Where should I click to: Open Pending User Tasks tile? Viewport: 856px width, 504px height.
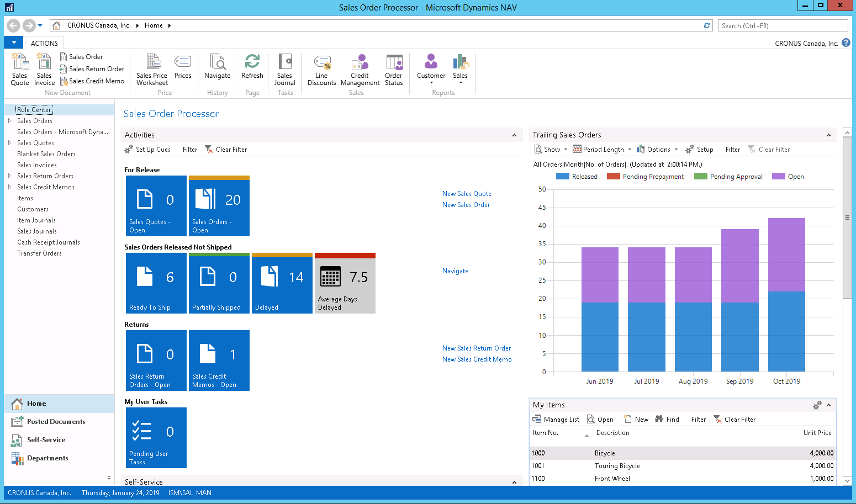[156, 438]
